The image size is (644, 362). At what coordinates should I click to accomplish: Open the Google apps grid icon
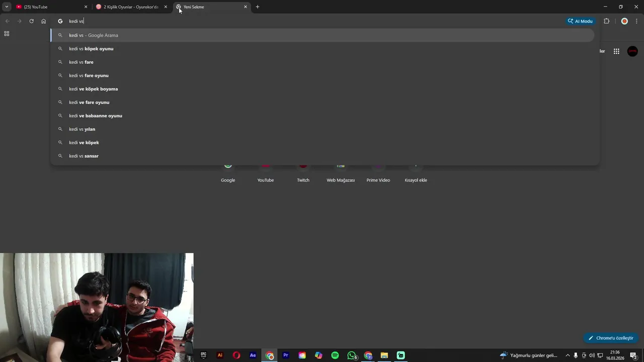click(616, 51)
